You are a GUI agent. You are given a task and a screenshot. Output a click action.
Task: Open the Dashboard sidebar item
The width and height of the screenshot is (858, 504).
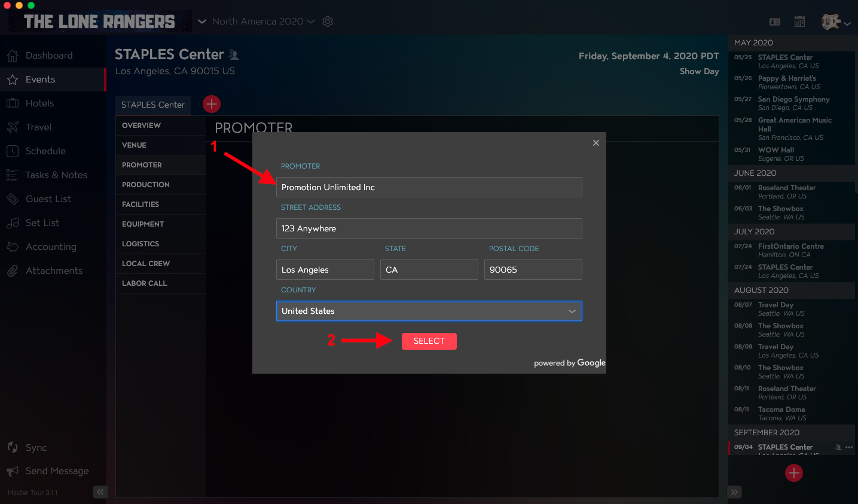click(x=53, y=56)
